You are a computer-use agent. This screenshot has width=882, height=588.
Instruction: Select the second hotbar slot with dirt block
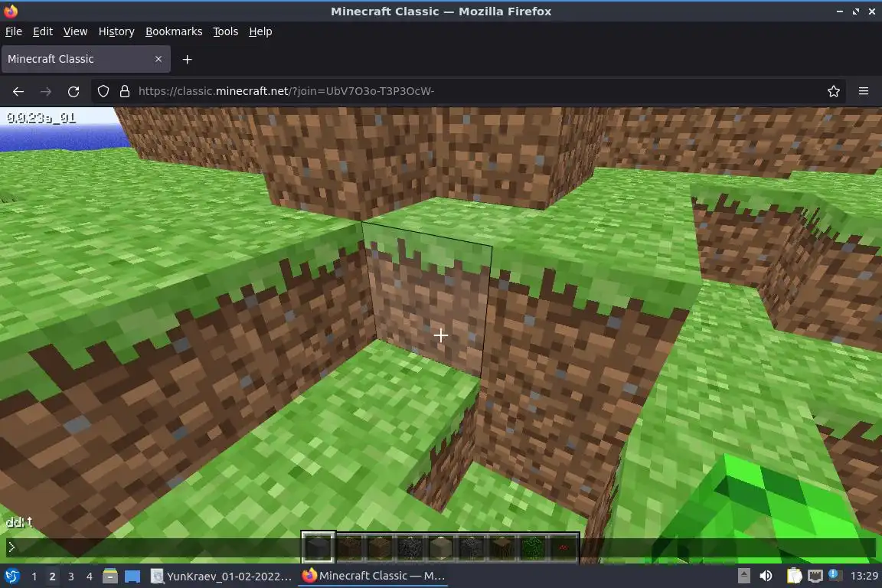(x=349, y=547)
